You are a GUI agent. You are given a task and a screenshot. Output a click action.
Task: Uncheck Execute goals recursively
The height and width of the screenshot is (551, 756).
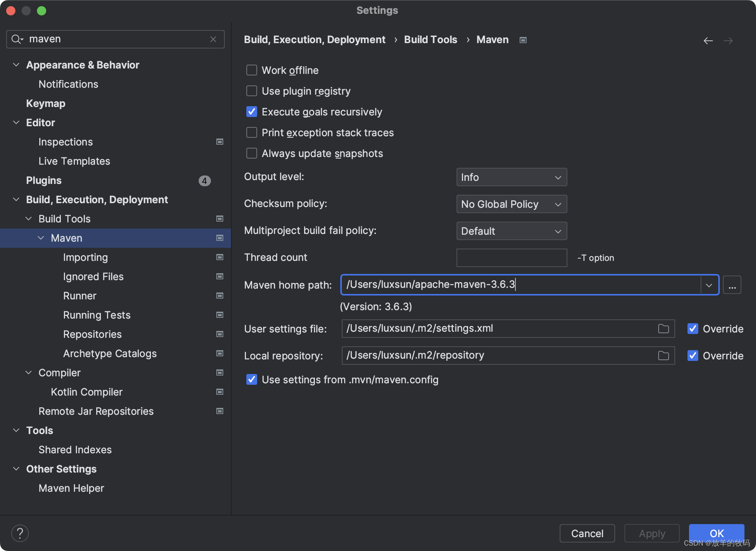click(x=252, y=112)
